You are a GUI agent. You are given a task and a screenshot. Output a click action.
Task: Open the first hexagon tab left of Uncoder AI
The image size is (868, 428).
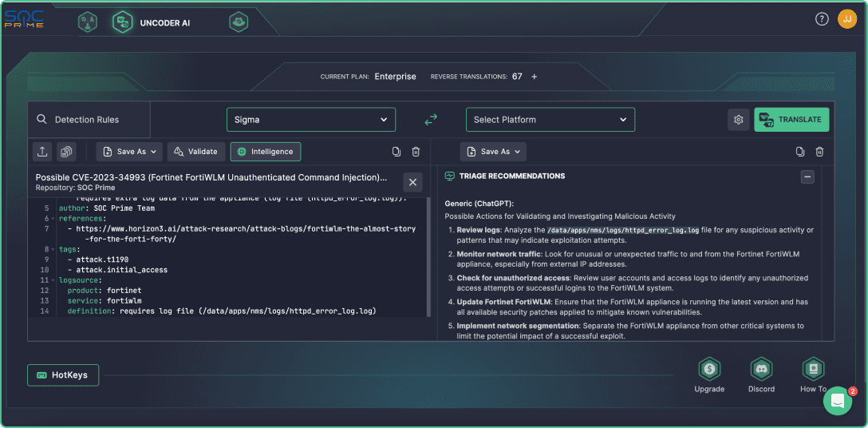[87, 22]
